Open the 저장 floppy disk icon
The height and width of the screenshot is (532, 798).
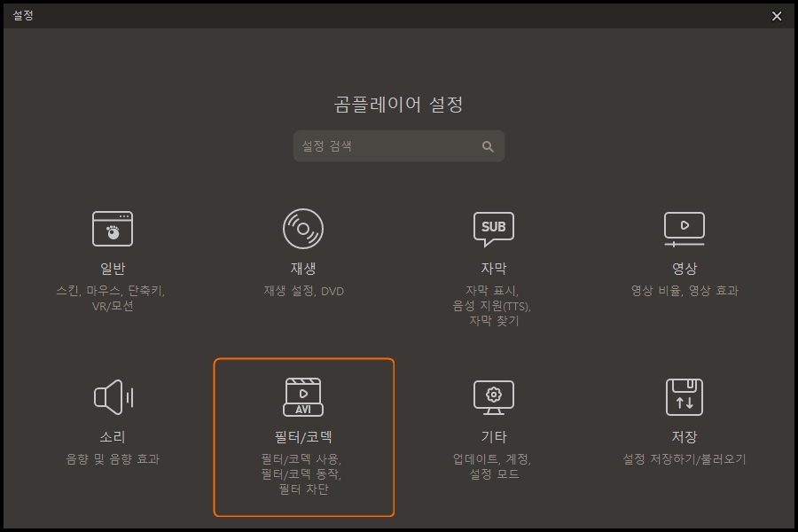click(x=685, y=397)
